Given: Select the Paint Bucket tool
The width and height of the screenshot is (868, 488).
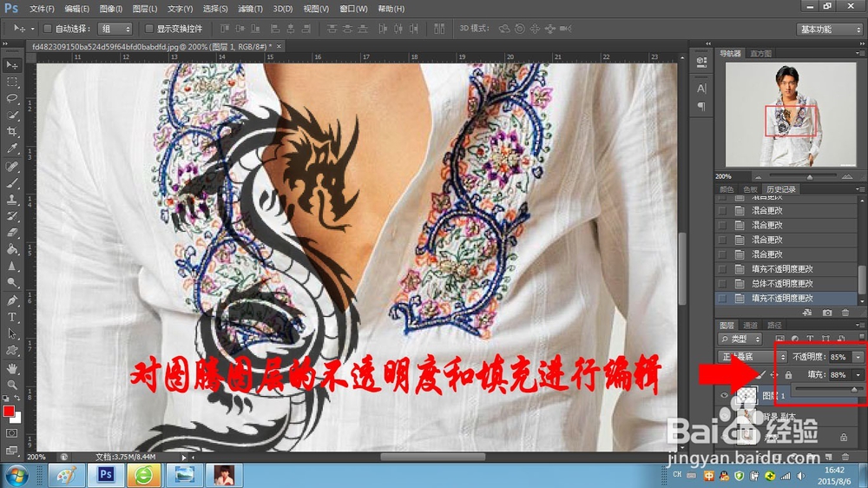Looking at the screenshot, I should click(x=11, y=249).
